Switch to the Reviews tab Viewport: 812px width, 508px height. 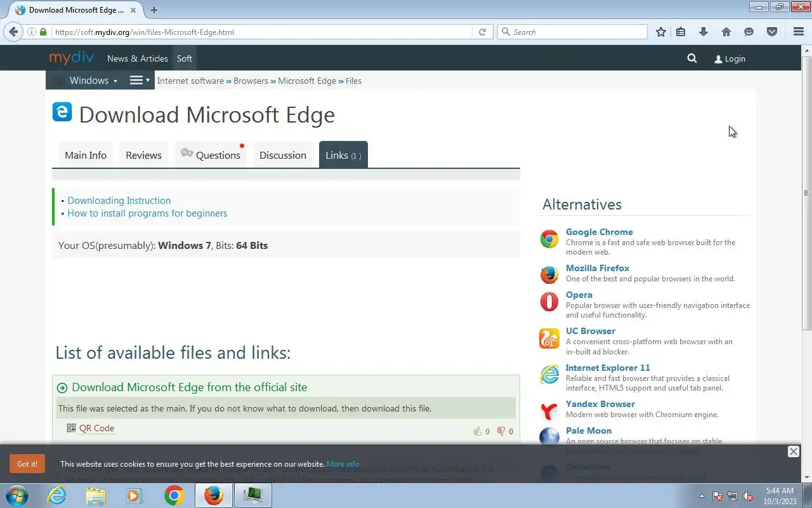coord(143,155)
